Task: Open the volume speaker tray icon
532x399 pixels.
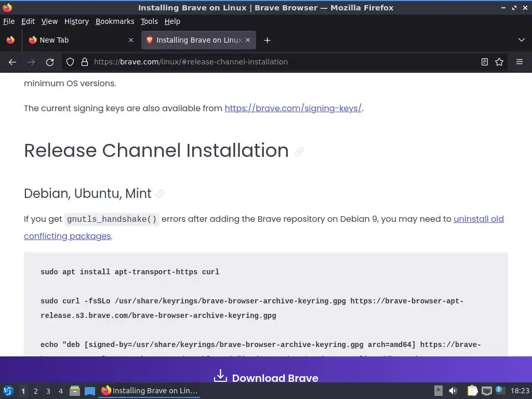Action: [453, 391]
